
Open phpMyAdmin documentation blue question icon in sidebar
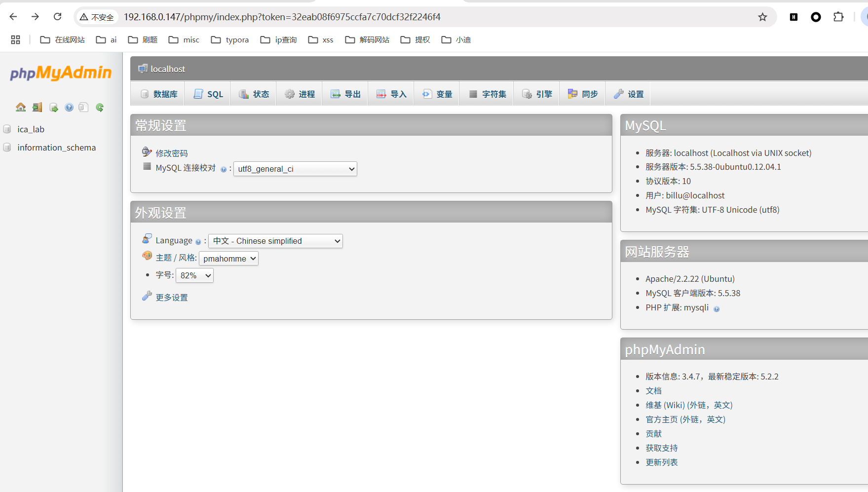pos(69,107)
